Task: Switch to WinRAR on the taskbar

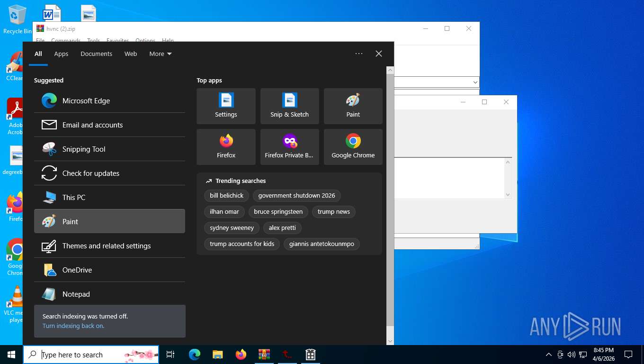Action: click(264, 355)
